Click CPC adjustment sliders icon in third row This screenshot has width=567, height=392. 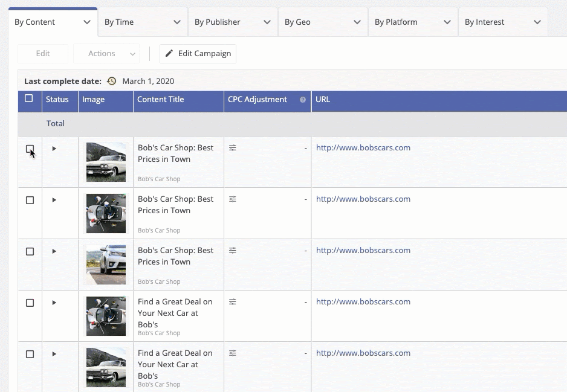click(x=233, y=250)
